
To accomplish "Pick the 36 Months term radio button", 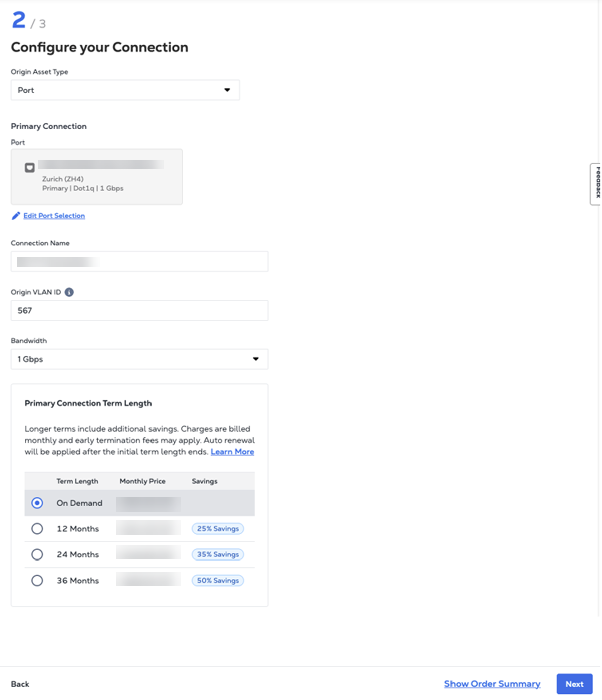I will point(37,581).
